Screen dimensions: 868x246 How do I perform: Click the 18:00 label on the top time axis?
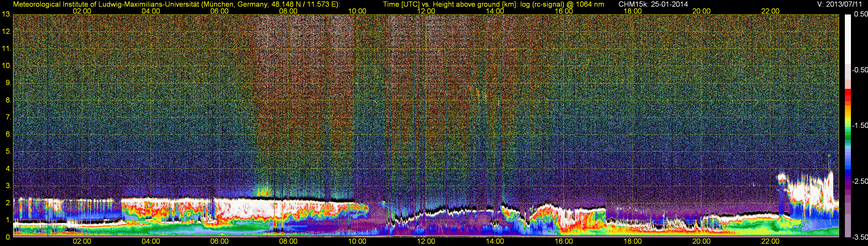632,11
